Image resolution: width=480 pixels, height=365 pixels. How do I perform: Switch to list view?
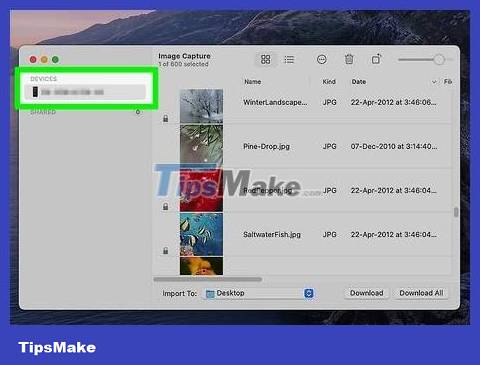289,60
